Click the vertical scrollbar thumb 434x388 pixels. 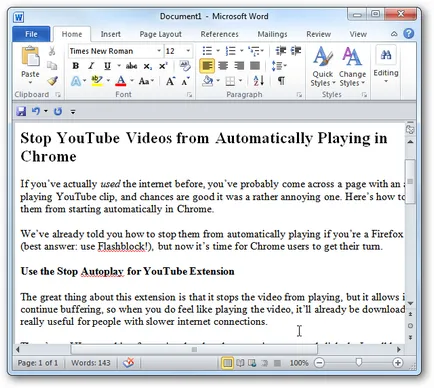click(410, 181)
